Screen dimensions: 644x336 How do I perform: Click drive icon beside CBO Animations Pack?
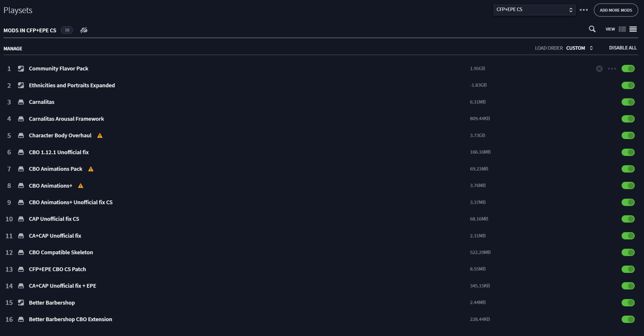pyautogui.click(x=21, y=169)
